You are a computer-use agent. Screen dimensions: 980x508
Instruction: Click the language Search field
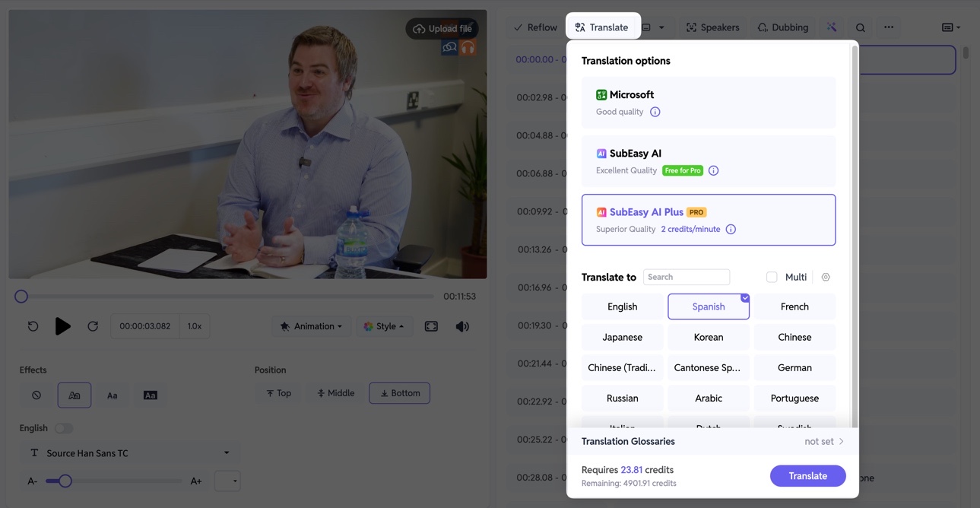point(687,277)
